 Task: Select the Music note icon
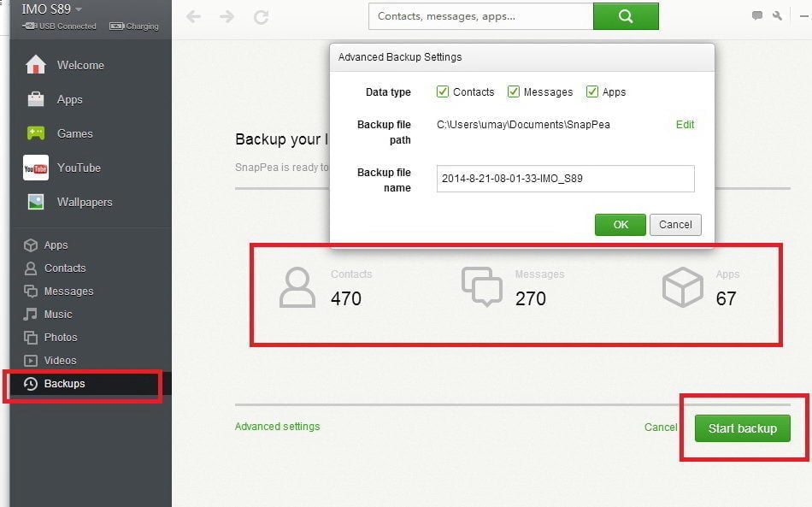click(31, 315)
